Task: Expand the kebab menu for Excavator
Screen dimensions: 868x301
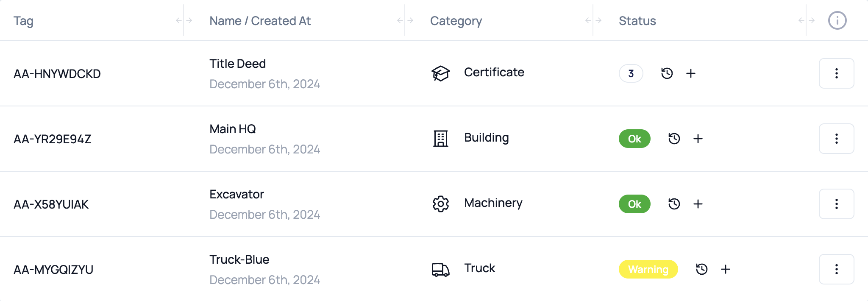Action: (836, 204)
